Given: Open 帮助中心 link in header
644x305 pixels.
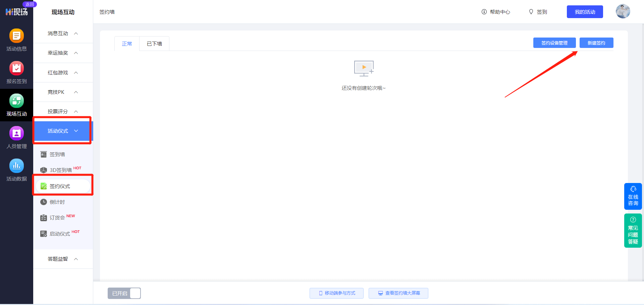Looking at the screenshot, I should (x=496, y=12).
